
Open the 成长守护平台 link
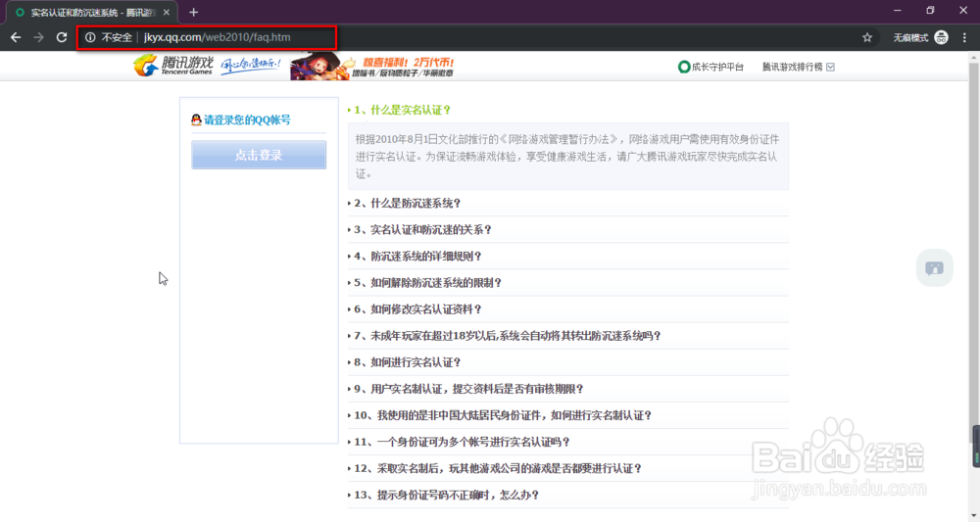point(710,67)
